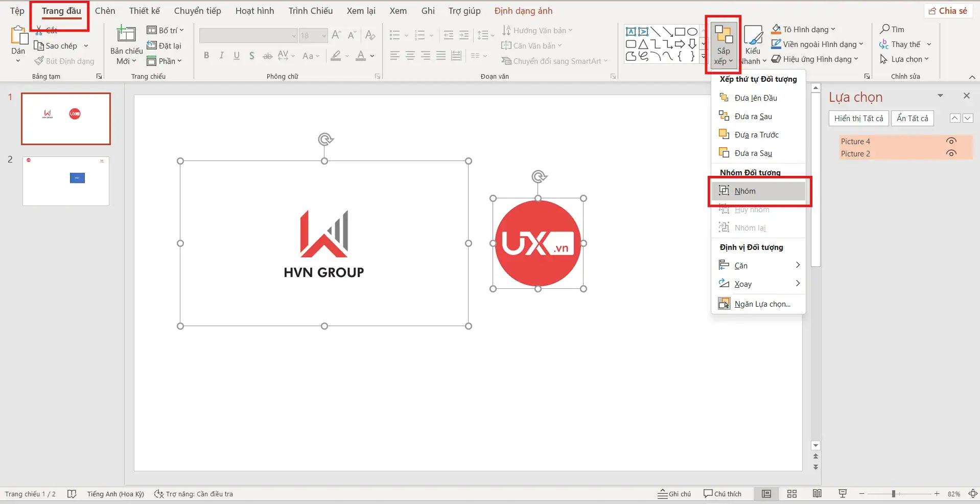Center-align the paragraph text

tap(410, 56)
